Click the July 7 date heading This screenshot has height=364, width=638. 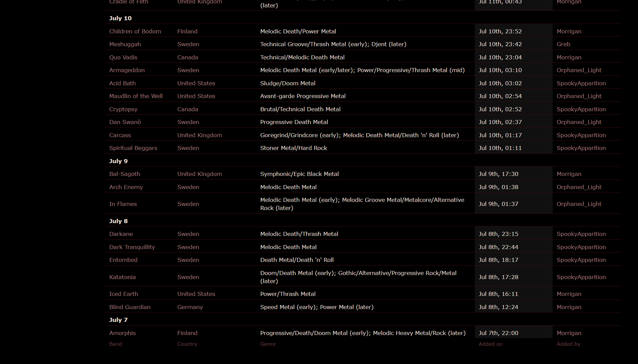(x=118, y=320)
